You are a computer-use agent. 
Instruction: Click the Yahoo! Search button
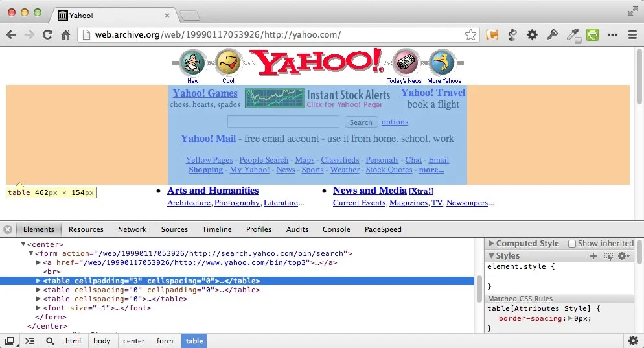click(x=361, y=122)
